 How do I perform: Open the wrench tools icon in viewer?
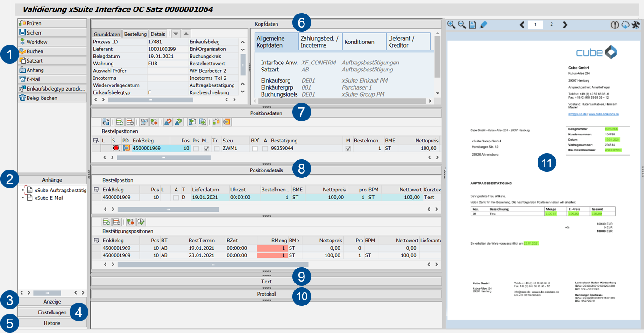tap(635, 25)
